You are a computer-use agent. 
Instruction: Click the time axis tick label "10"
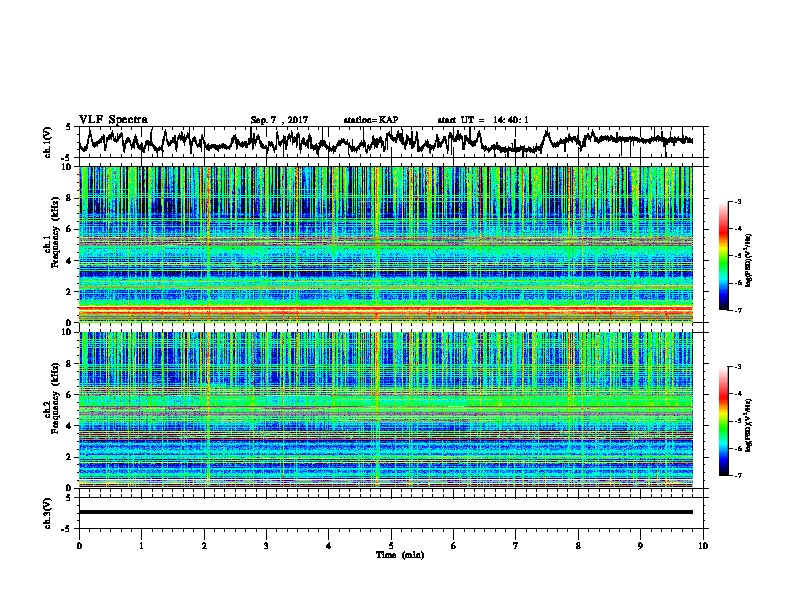[x=703, y=546]
